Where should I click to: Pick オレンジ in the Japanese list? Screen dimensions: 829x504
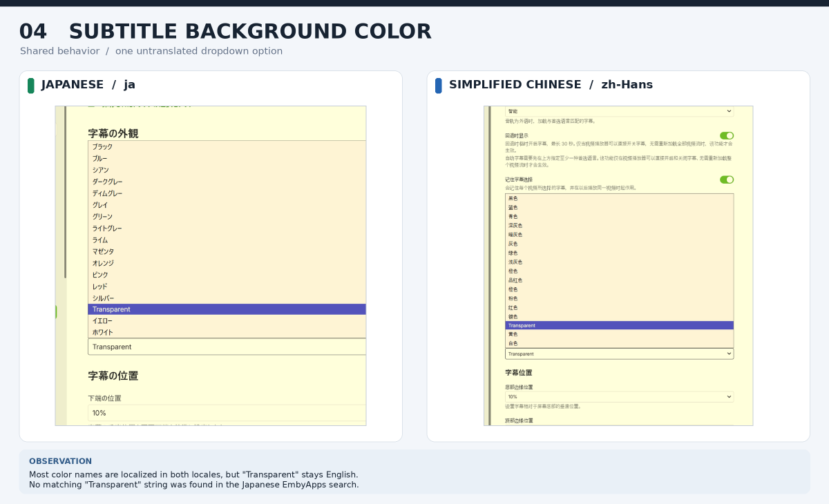[227, 263]
